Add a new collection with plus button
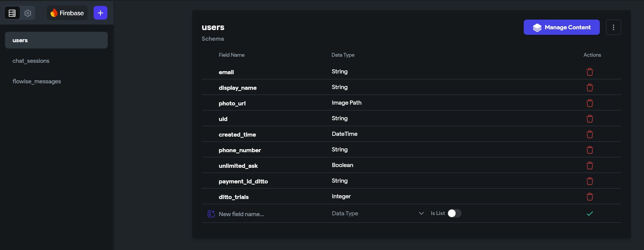644x250 pixels. tap(100, 13)
